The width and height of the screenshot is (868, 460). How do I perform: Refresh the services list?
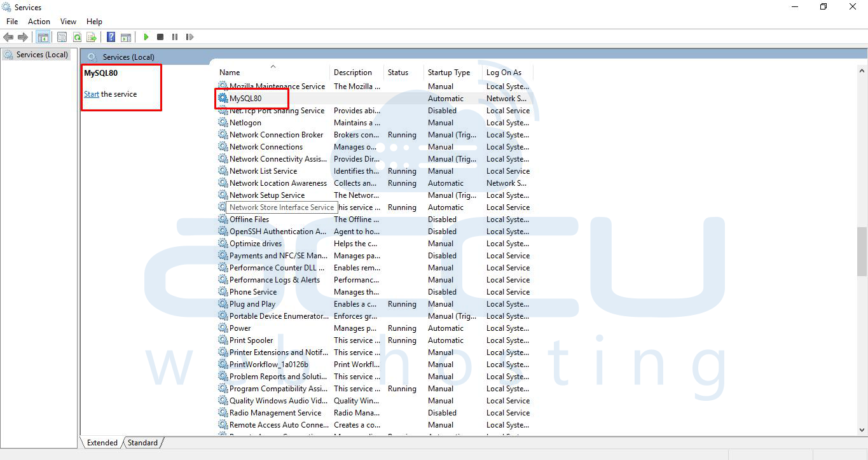click(x=77, y=37)
